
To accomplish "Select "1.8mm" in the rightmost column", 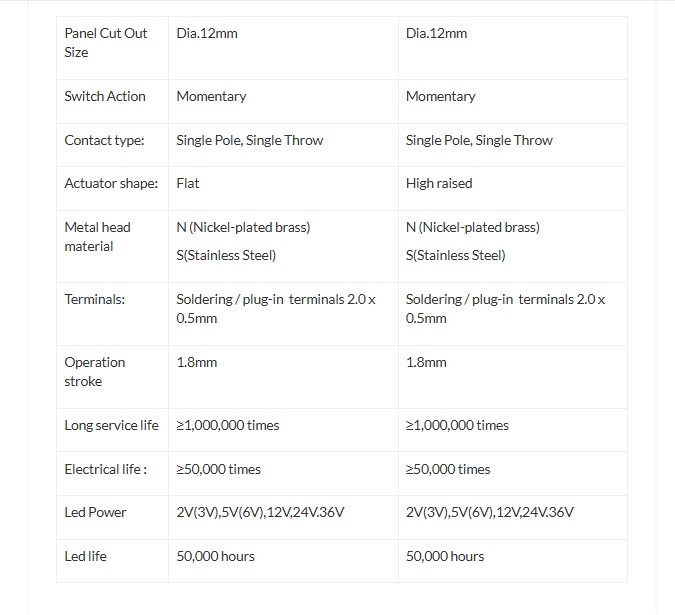I will coord(426,363).
